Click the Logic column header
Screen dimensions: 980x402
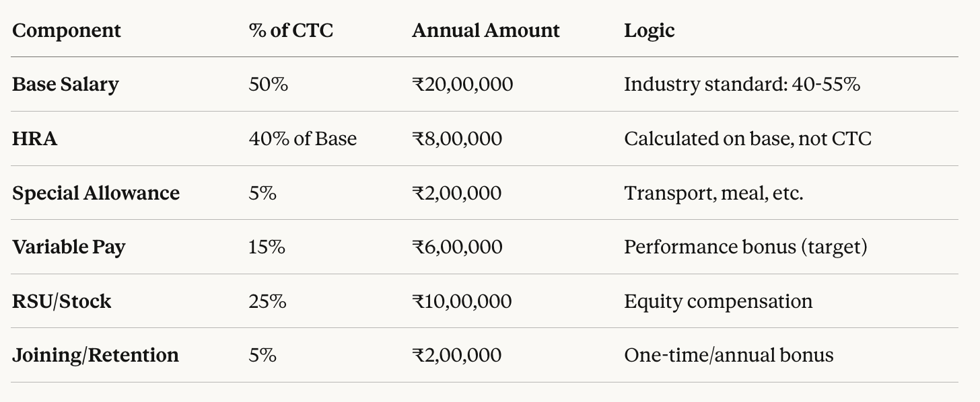[x=649, y=30]
